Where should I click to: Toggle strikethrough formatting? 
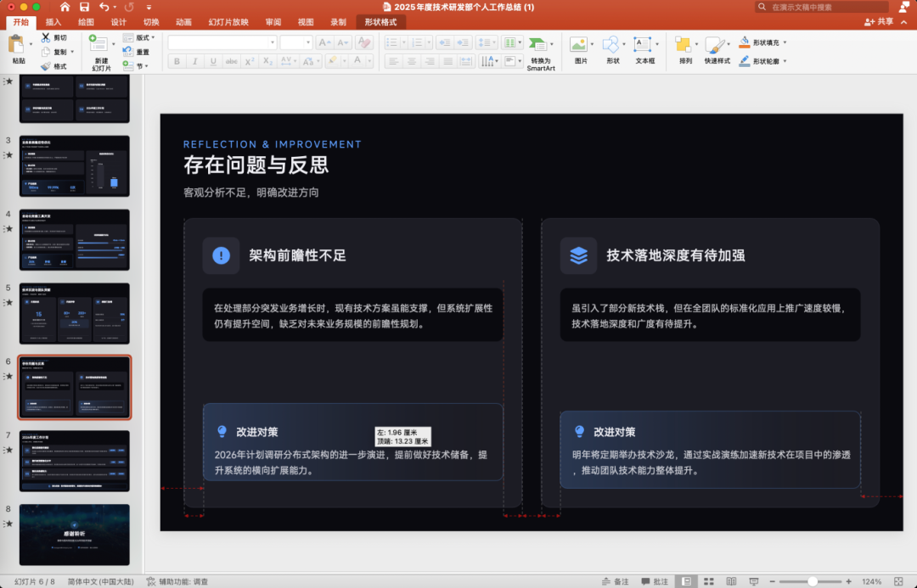[232, 61]
